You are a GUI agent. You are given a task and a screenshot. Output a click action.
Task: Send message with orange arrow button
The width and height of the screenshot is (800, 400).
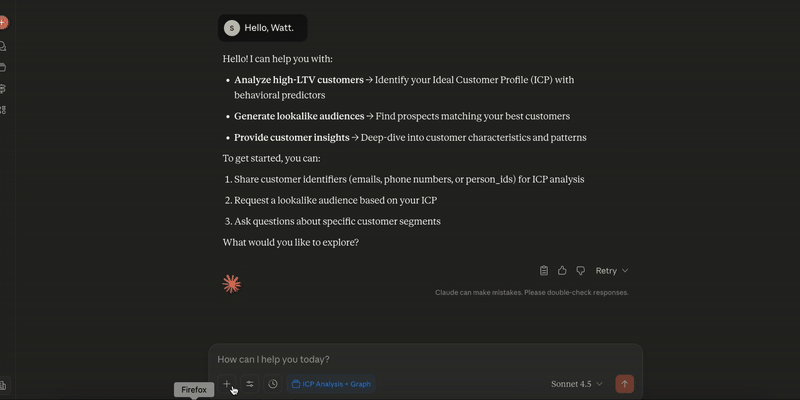click(624, 384)
